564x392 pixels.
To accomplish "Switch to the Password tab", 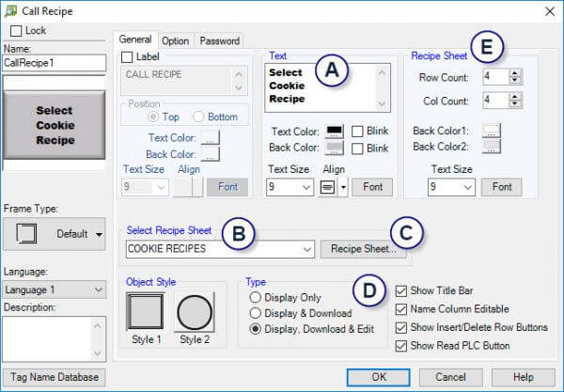I will (x=218, y=40).
